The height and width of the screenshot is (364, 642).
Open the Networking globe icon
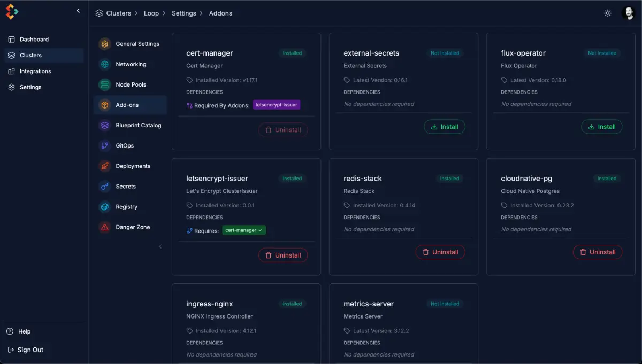[105, 64]
